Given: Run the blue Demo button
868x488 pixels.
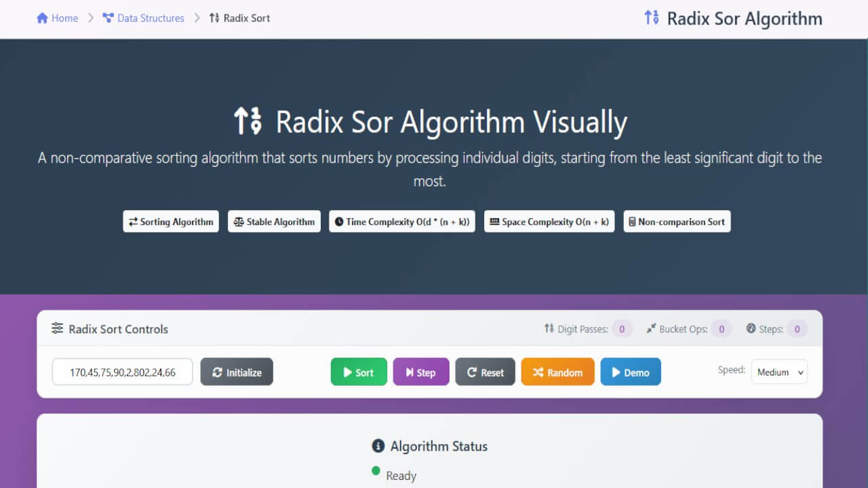Looking at the screenshot, I should 631,372.
